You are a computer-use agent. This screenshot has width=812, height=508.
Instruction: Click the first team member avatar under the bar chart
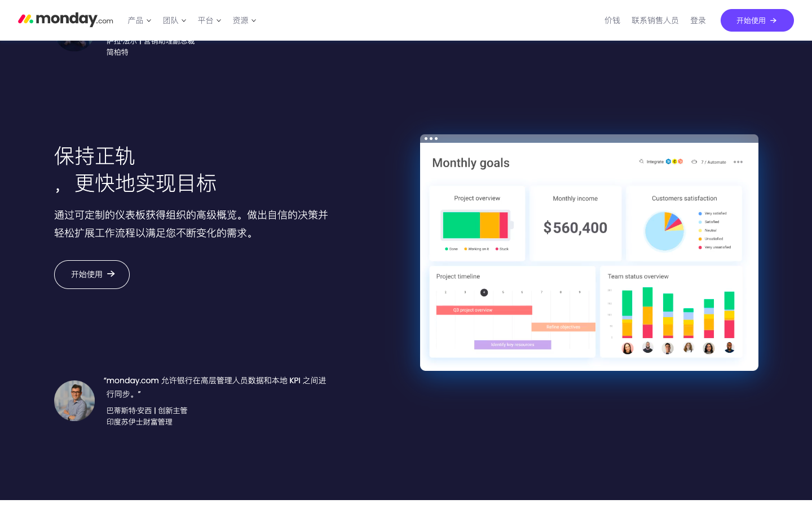[627, 348]
